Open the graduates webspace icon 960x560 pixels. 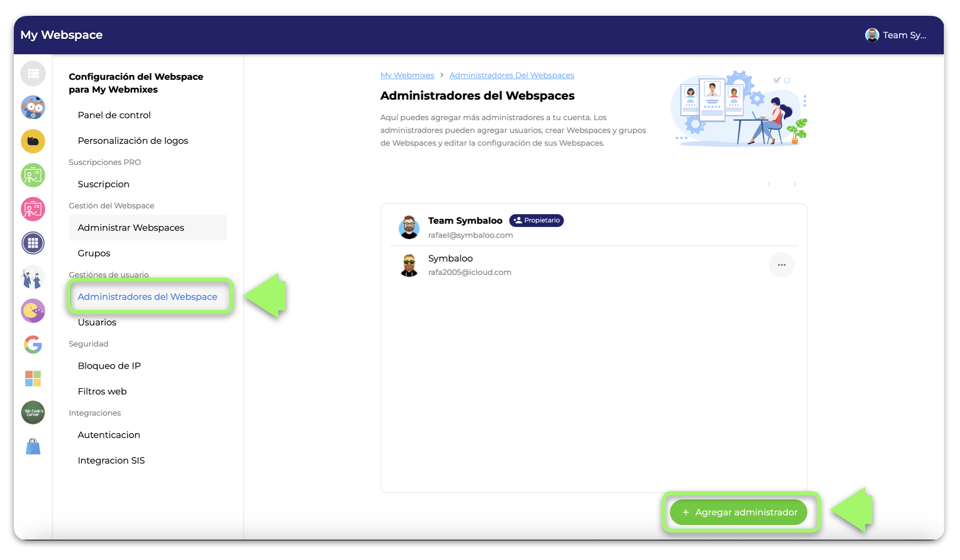click(x=33, y=277)
